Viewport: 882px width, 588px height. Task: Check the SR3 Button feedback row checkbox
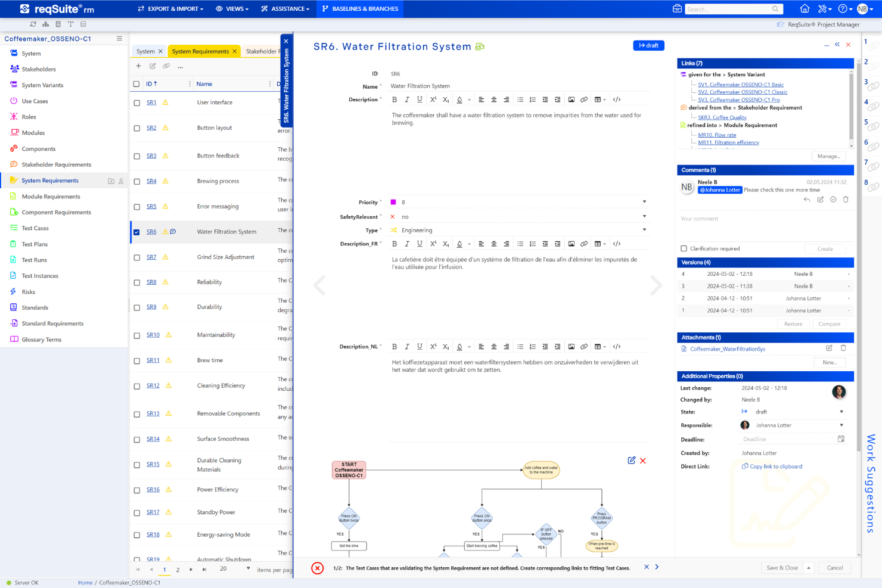pyautogui.click(x=136, y=156)
